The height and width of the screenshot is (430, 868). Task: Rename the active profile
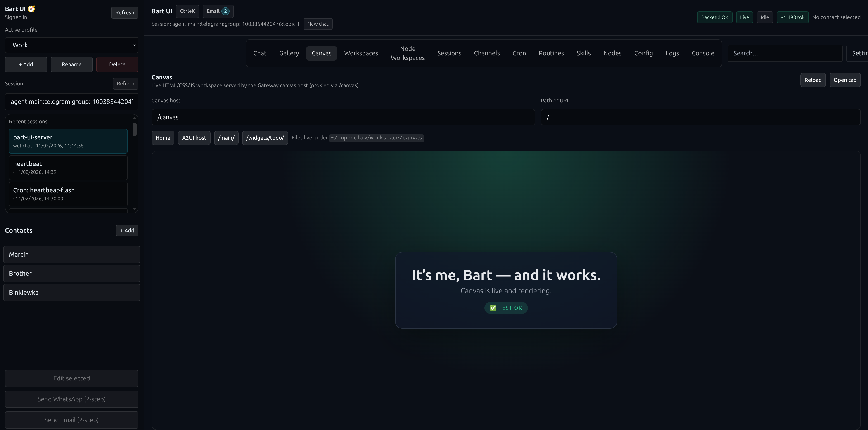click(x=71, y=64)
